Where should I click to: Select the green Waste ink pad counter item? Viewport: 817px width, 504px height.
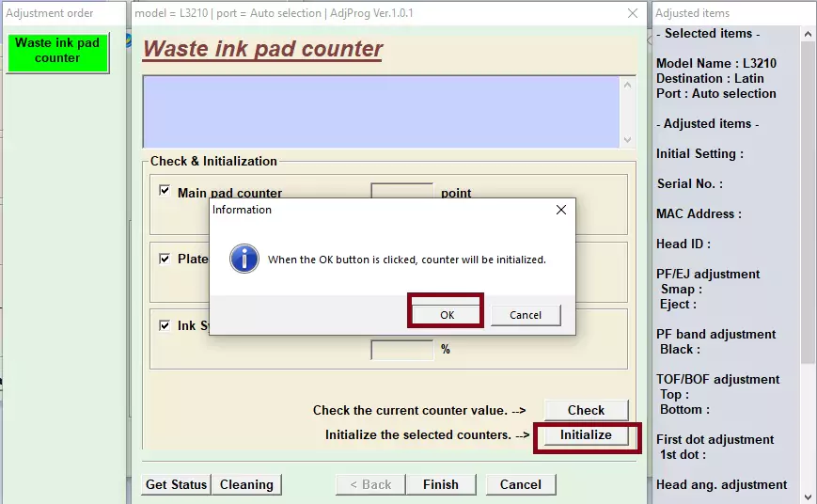coord(57,52)
